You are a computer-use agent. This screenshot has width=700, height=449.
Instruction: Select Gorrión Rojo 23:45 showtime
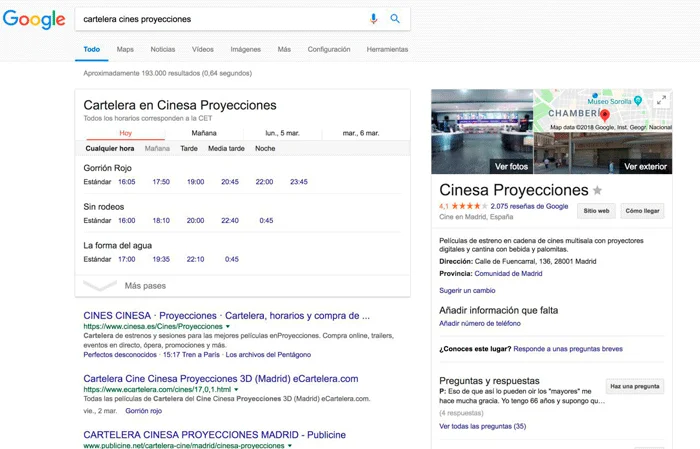[299, 182]
